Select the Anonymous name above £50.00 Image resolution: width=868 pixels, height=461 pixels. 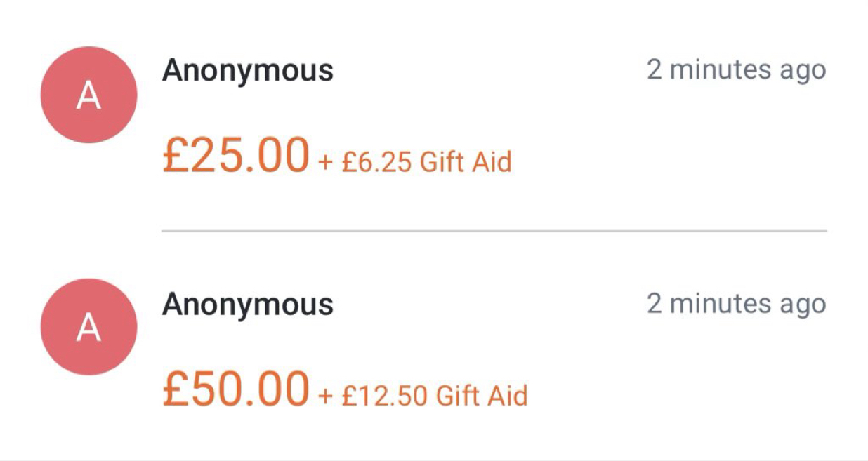pos(247,304)
